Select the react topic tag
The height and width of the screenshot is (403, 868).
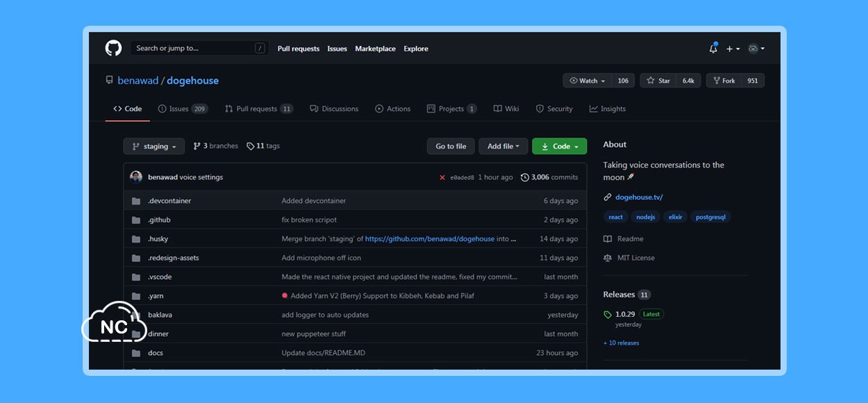pos(616,217)
